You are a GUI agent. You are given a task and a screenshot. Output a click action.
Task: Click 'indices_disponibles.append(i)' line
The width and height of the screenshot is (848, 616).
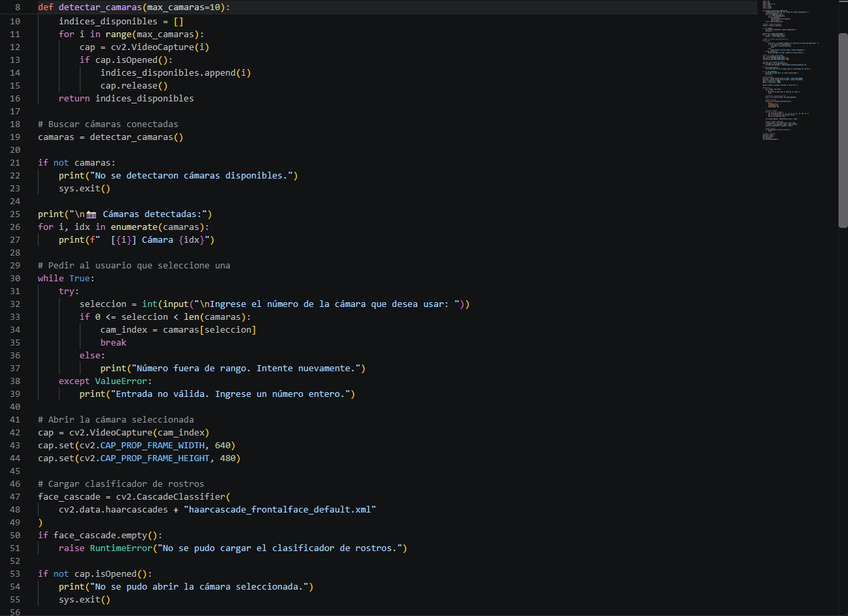coord(176,72)
